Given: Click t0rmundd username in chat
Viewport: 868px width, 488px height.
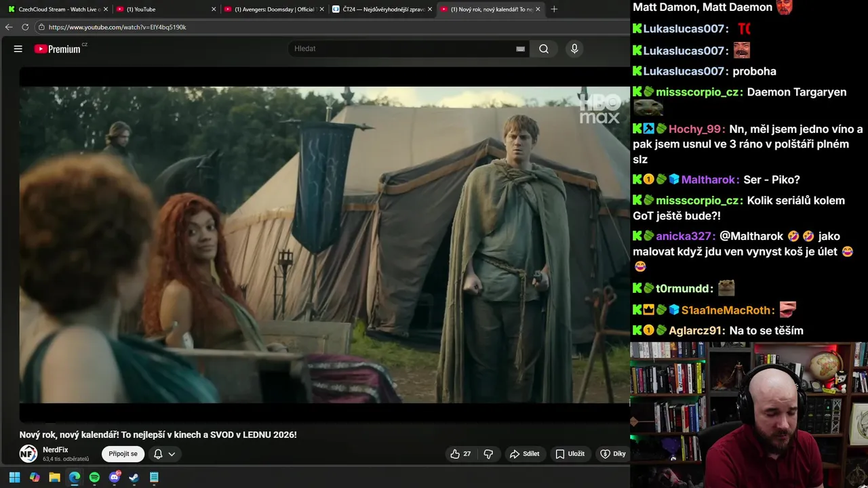Looking at the screenshot, I should (682, 289).
